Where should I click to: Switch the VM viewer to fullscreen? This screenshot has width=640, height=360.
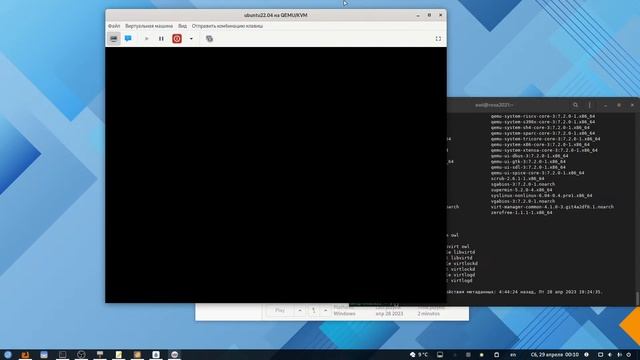[438, 39]
